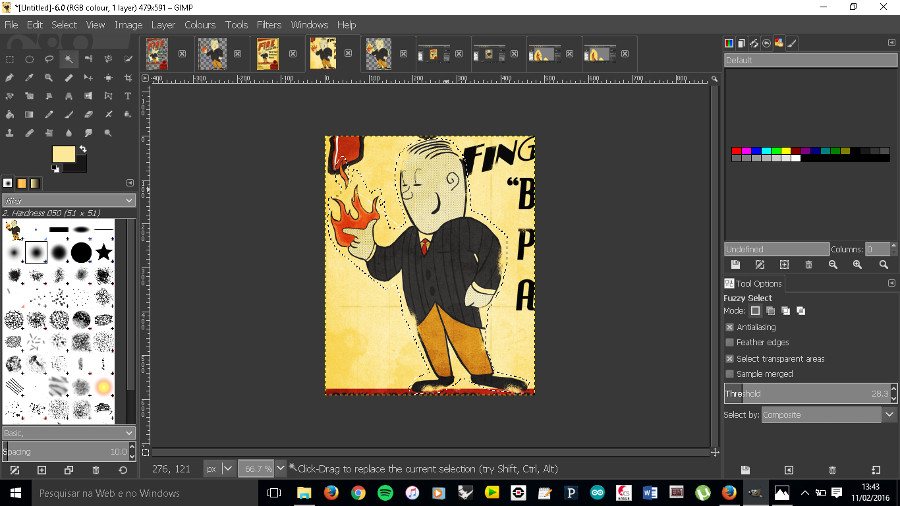Image resolution: width=900 pixels, height=506 pixels.
Task: Open the toolbox brushes dock configure menu
Action: click(x=130, y=183)
